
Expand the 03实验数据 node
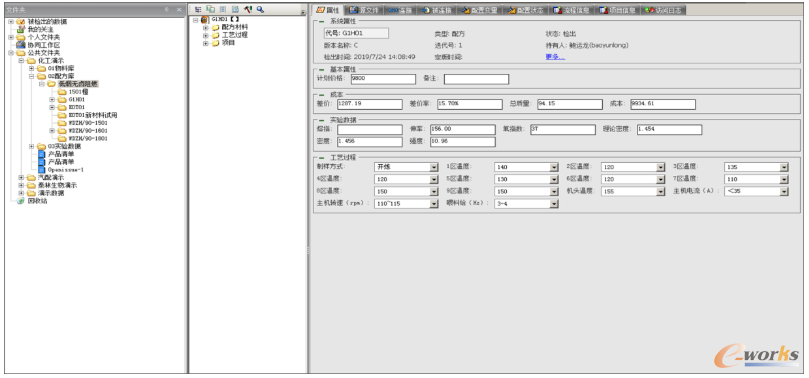(31, 146)
